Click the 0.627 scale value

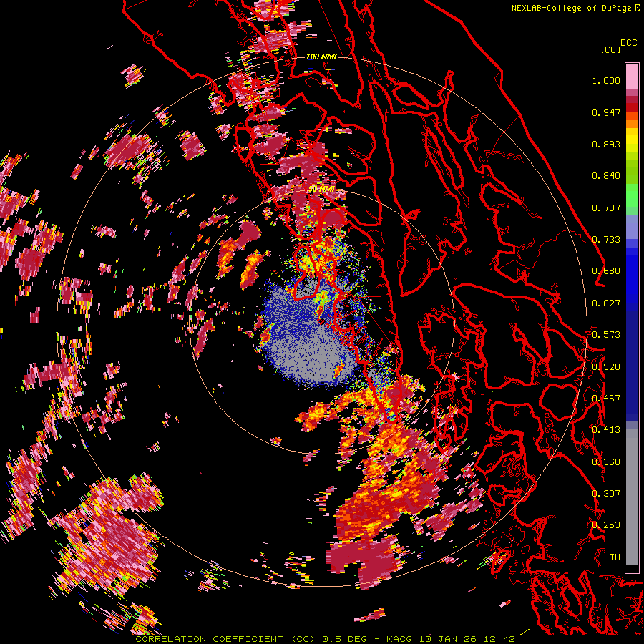click(606, 303)
